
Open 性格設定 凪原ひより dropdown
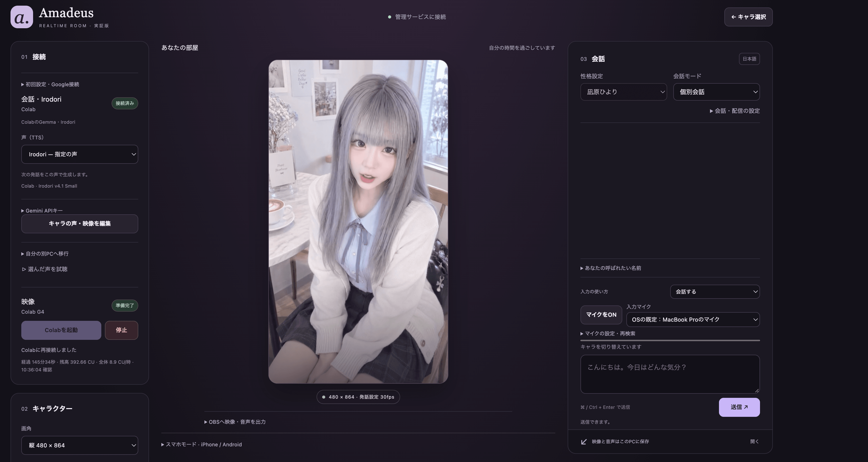pyautogui.click(x=623, y=92)
